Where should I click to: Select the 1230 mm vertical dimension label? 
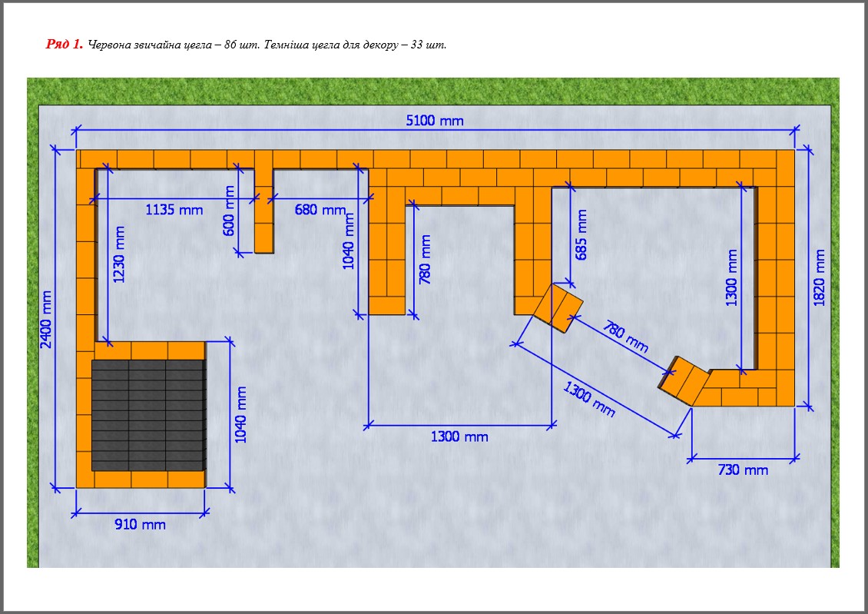118,254
